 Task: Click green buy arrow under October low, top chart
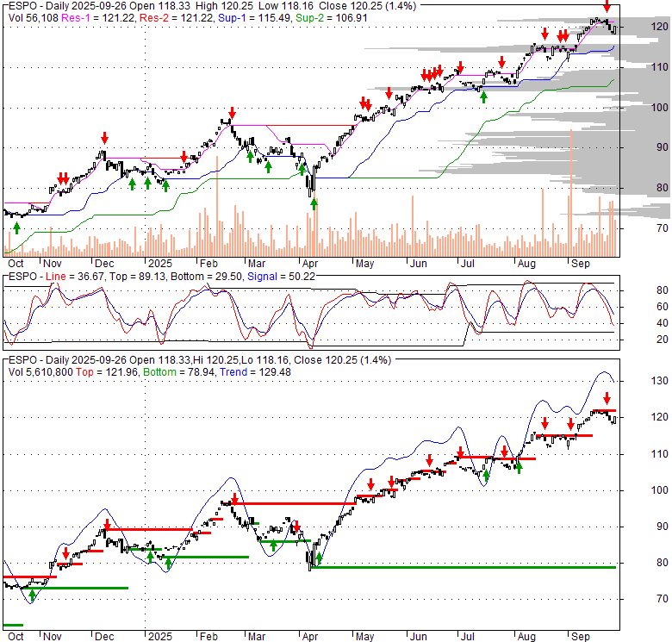(x=16, y=228)
